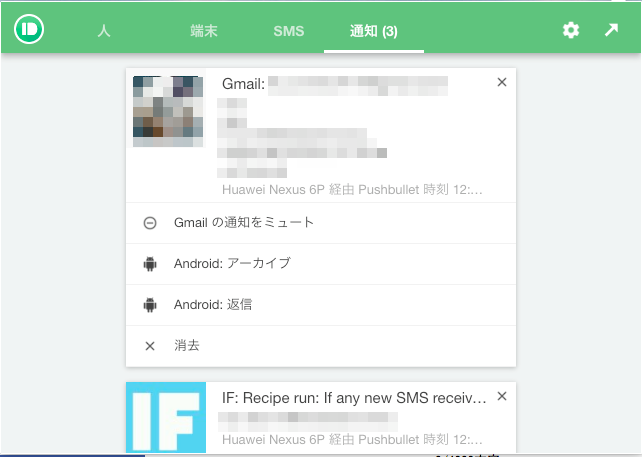
Task: Click the X icon beside 消去
Action: pos(150,346)
